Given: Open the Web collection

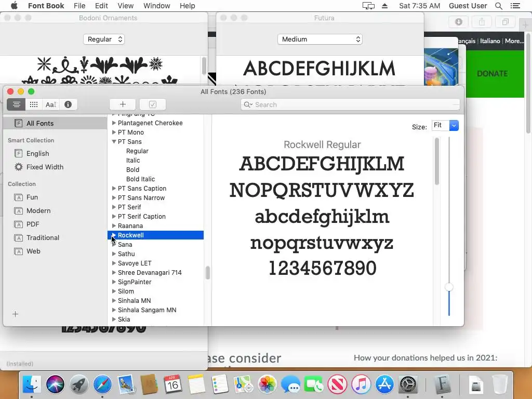Looking at the screenshot, I should pos(33,251).
